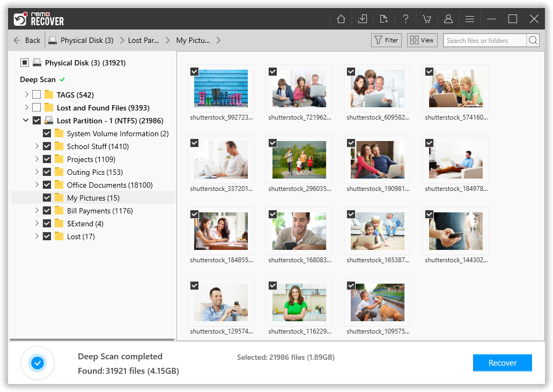Open the Filter panel
Screen dimensions: 553x392
click(386, 40)
